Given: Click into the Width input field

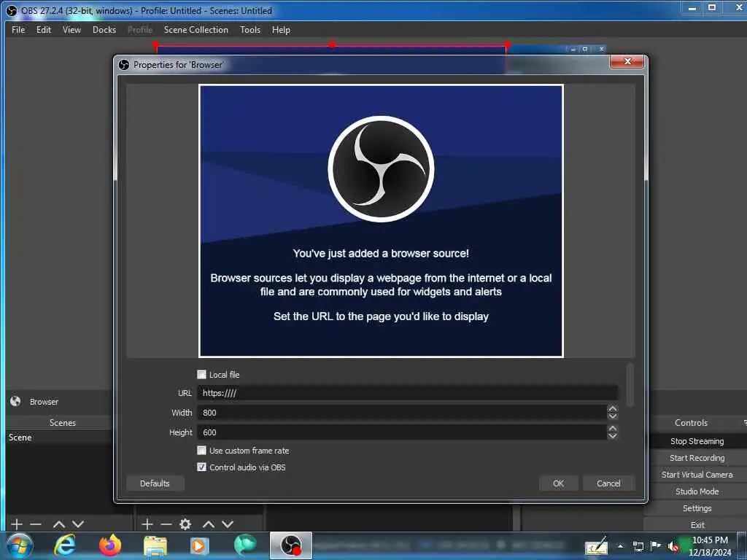Looking at the screenshot, I should pyautogui.click(x=402, y=413).
